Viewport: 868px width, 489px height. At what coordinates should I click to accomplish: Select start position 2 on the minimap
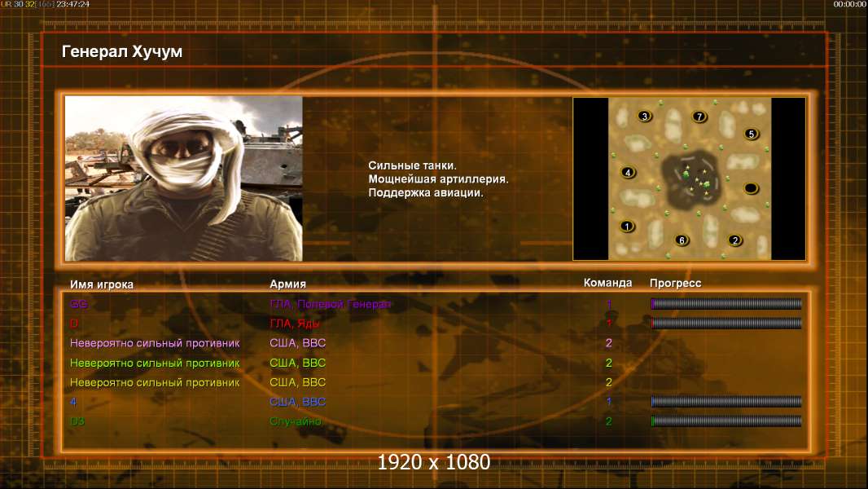pos(734,240)
